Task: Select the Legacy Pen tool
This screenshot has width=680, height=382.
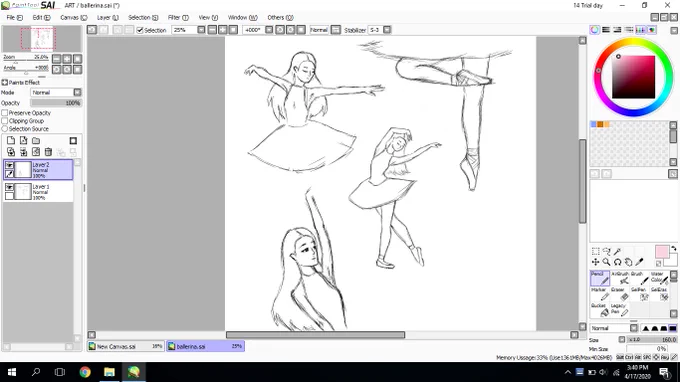Action: pos(620,310)
